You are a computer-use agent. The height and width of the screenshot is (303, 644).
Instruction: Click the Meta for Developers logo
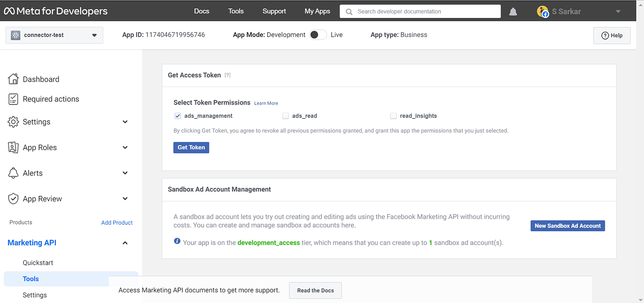click(55, 11)
